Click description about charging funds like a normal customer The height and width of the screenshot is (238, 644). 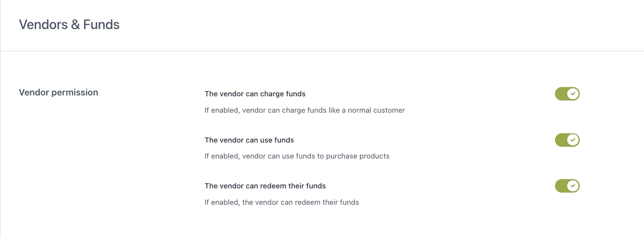[x=304, y=111]
